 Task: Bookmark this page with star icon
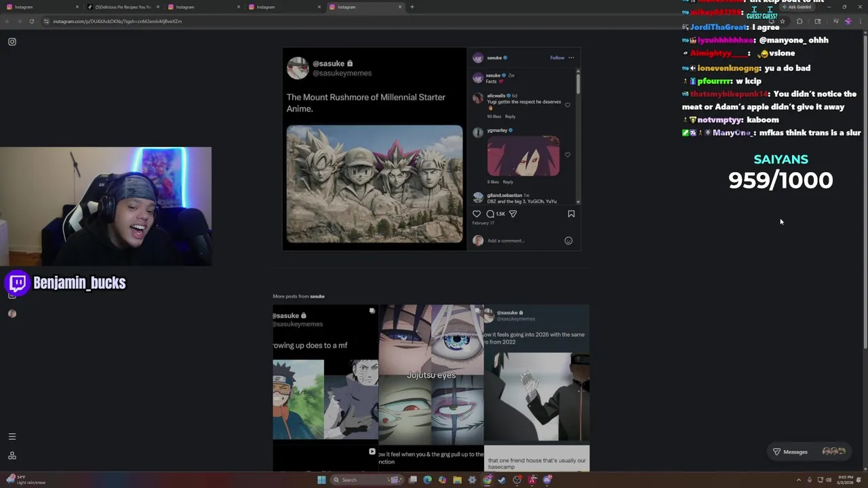click(782, 21)
